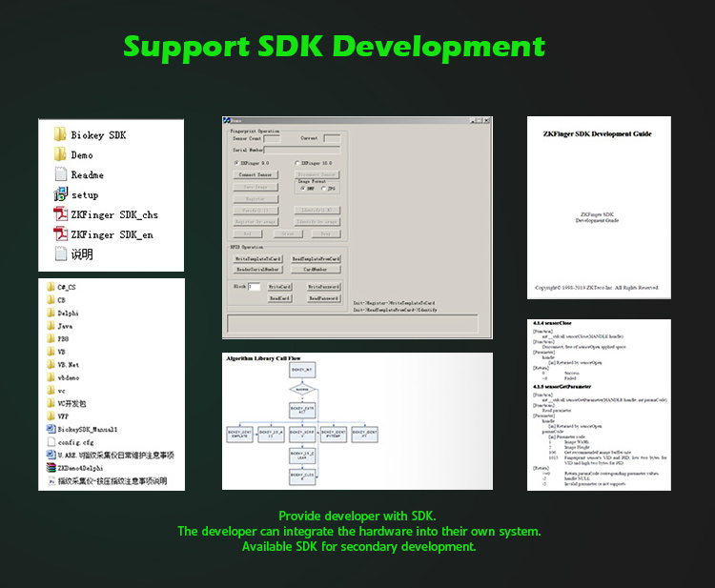Open the Demo folder icon in file list
715x588 pixels.
[x=60, y=154]
